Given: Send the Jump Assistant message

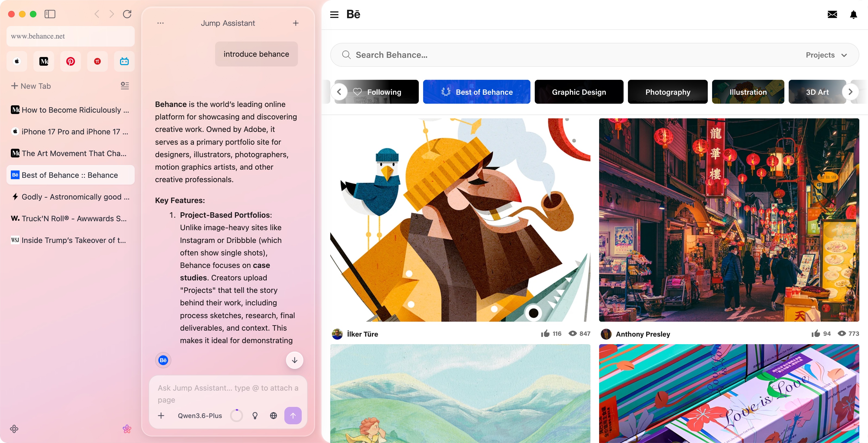Looking at the screenshot, I should (293, 415).
